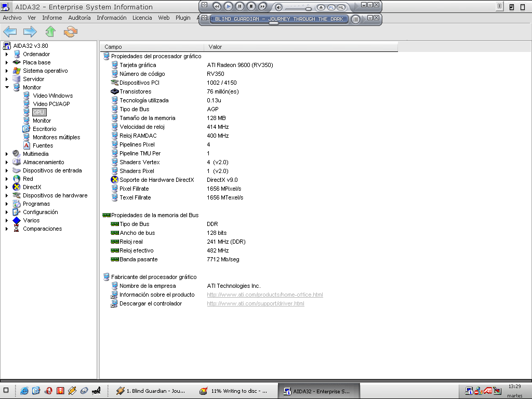
Task: Click the taskbar clock showing 13:29
Action: (515, 387)
